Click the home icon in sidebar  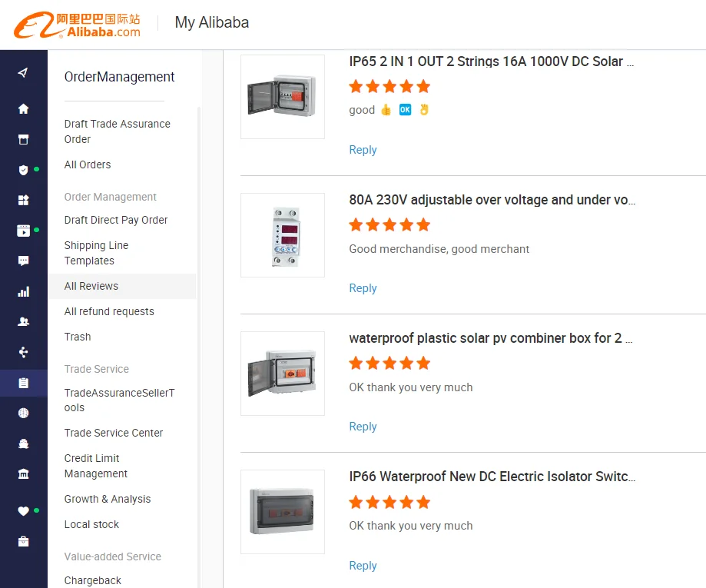click(23, 109)
